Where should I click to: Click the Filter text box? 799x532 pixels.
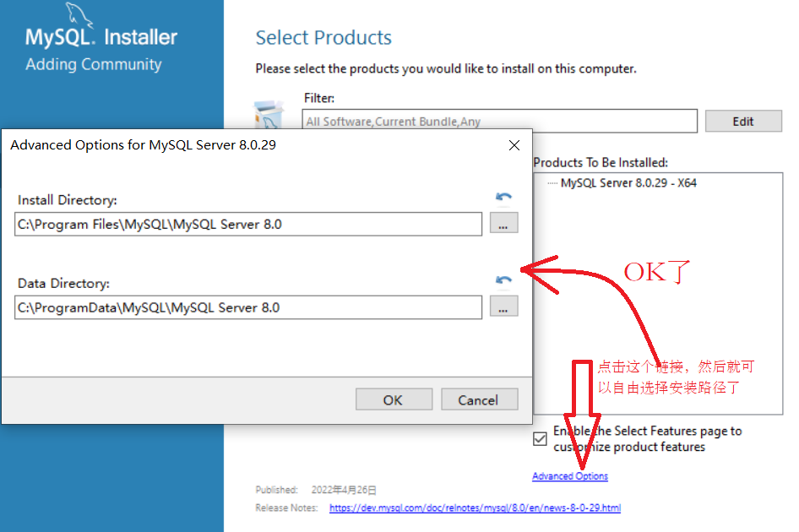(499, 122)
